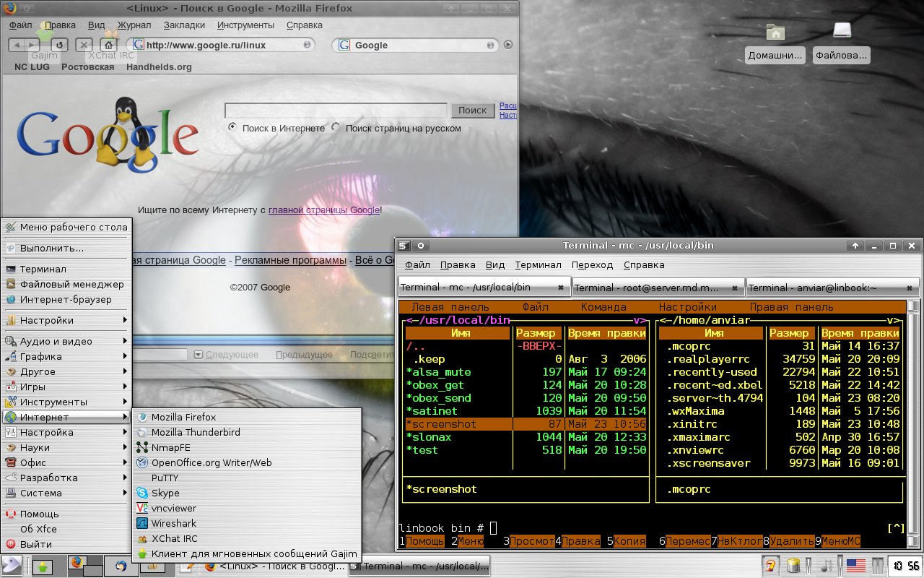The width and height of the screenshot is (924, 578).
Task: Expand Настройки submenu
Action: point(66,320)
